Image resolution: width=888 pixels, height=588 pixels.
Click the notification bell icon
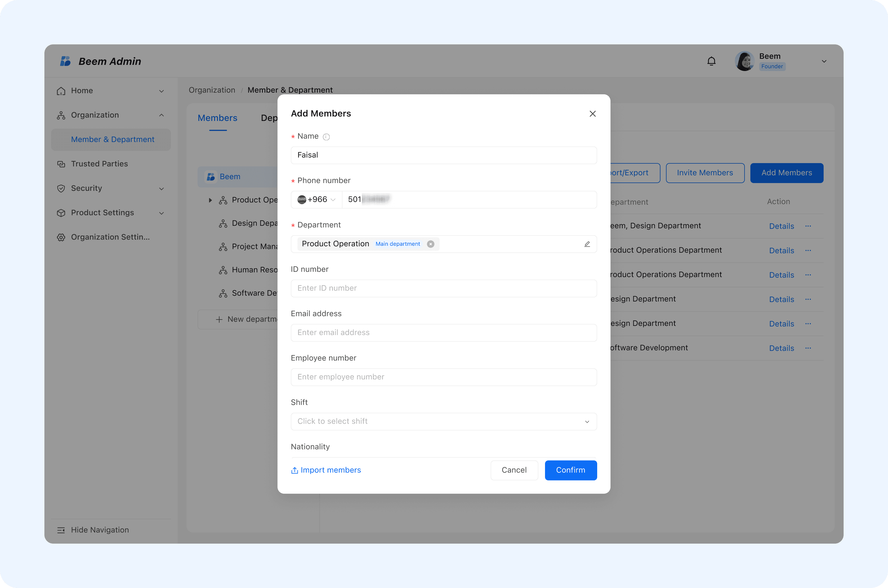point(711,61)
